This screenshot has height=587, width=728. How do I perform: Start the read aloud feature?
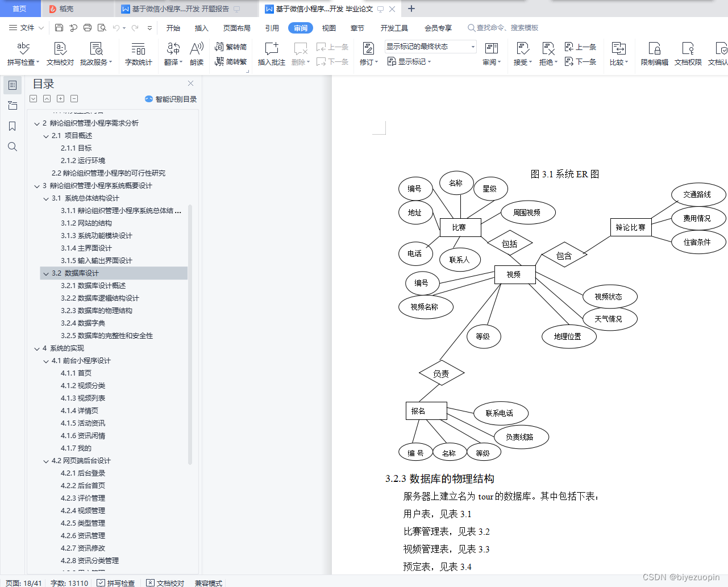coord(197,54)
